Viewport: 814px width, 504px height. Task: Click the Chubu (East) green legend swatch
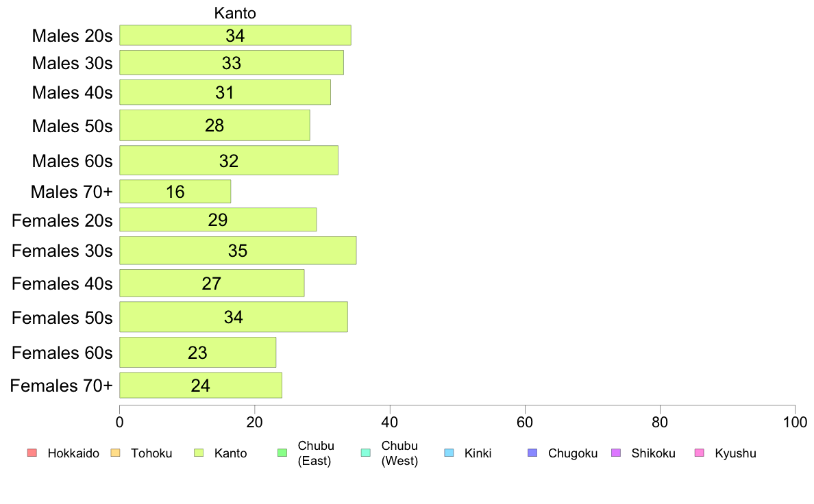(x=282, y=453)
